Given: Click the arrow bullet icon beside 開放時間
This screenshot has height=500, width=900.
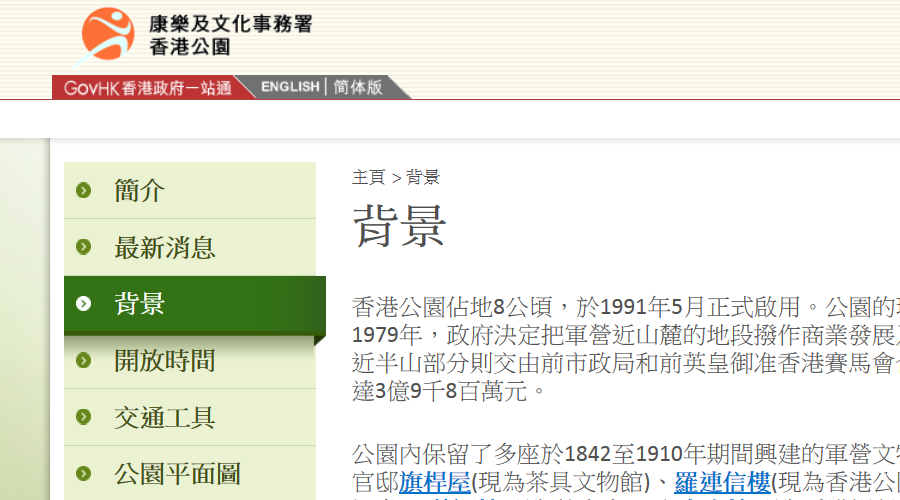Looking at the screenshot, I should [84, 360].
